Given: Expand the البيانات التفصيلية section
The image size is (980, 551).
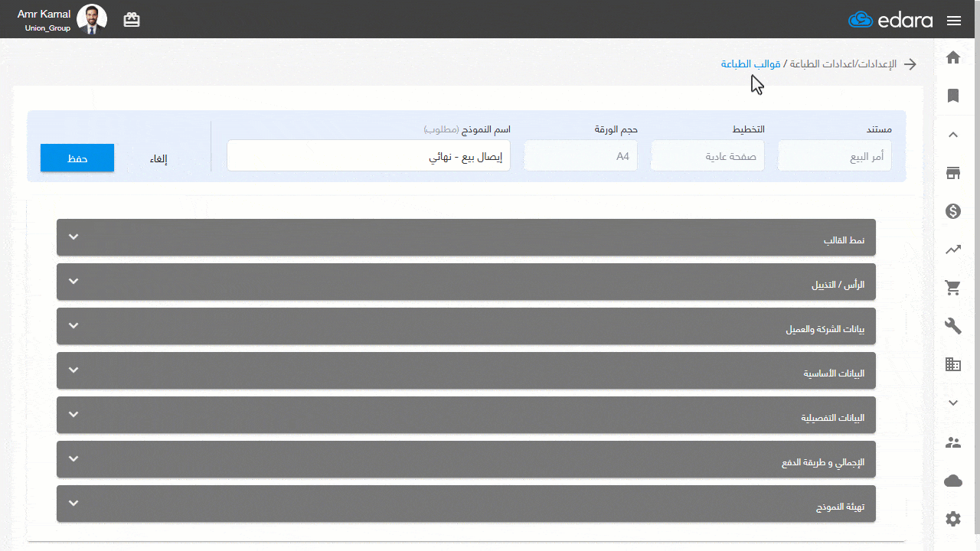Looking at the screenshot, I should pyautogui.click(x=466, y=415).
